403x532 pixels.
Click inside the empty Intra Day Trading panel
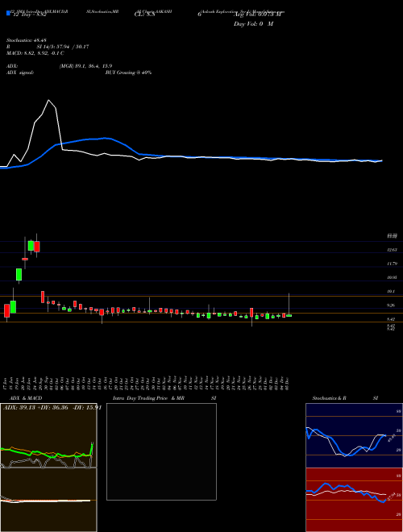click(x=161, y=451)
